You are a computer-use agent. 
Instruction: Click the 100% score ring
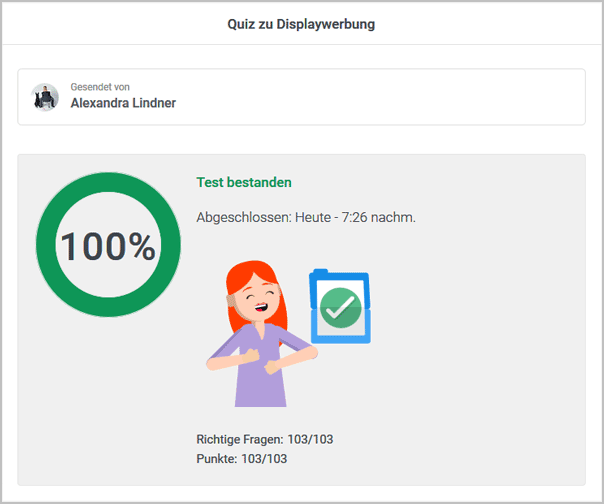[x=108, y=245]
